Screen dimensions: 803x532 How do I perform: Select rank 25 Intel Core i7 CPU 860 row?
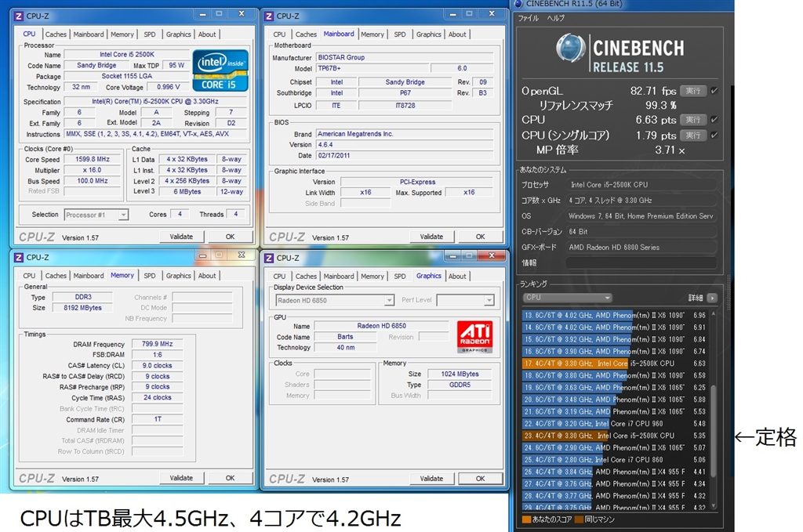point(614,459)
